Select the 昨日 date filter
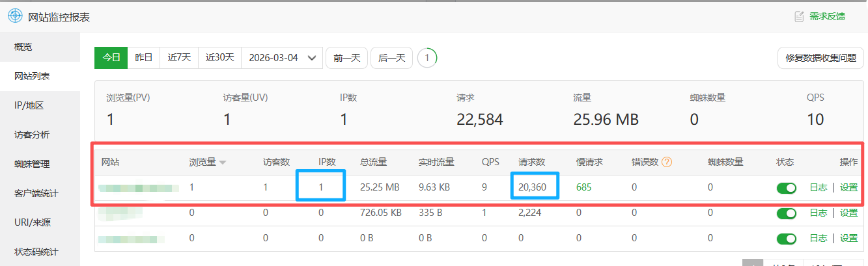 point(144,57)
